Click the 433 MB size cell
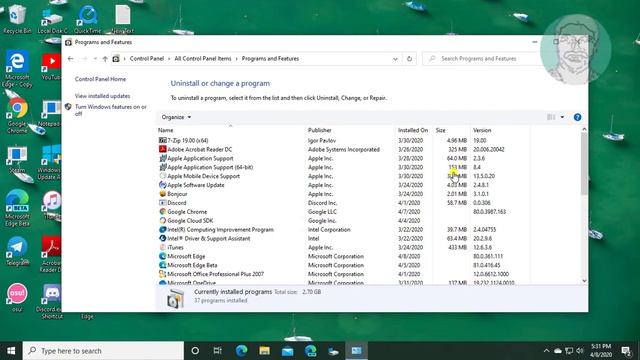The image size is (640, 360). tap(457, 247)
